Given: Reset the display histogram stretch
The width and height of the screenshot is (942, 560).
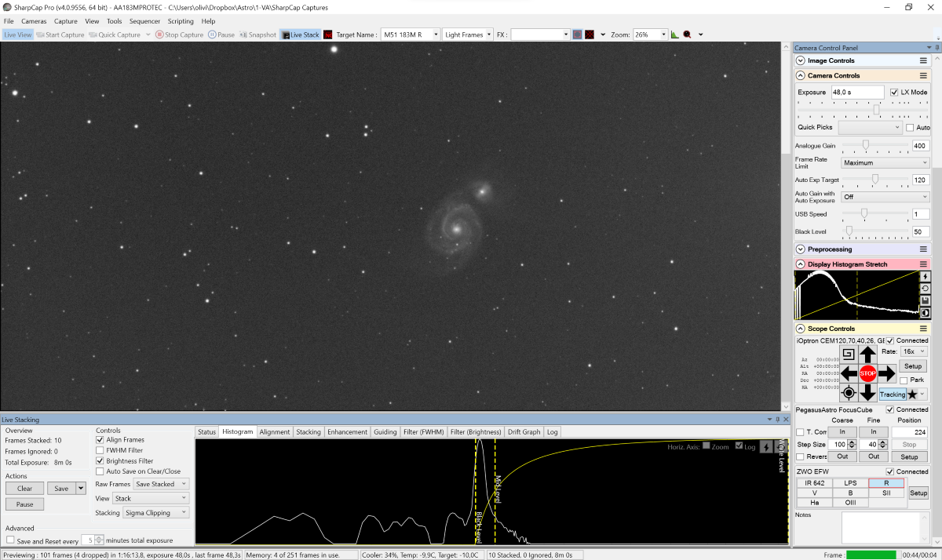Looking at the screenshot, I should click(925, 289).
